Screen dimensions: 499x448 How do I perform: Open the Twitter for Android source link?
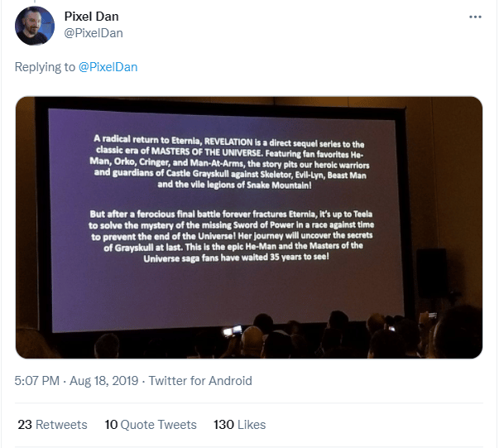click(200, 380)
